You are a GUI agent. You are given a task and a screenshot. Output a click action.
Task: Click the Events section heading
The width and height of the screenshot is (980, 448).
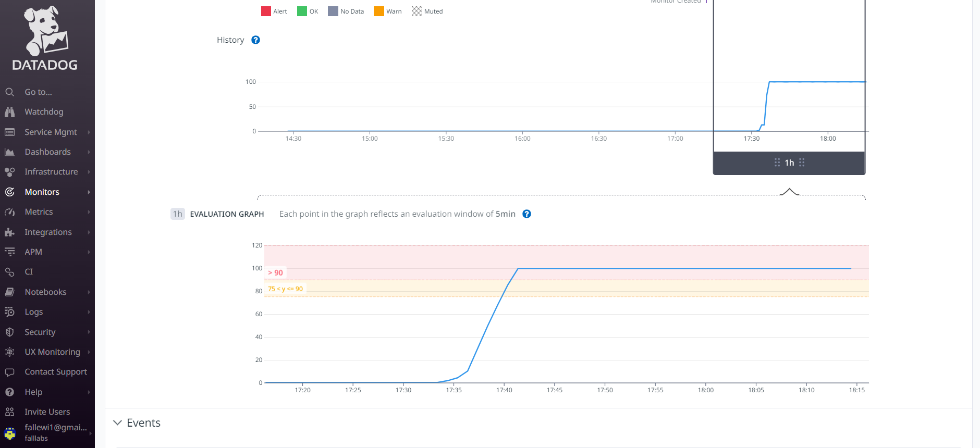[x=144, y=423]
